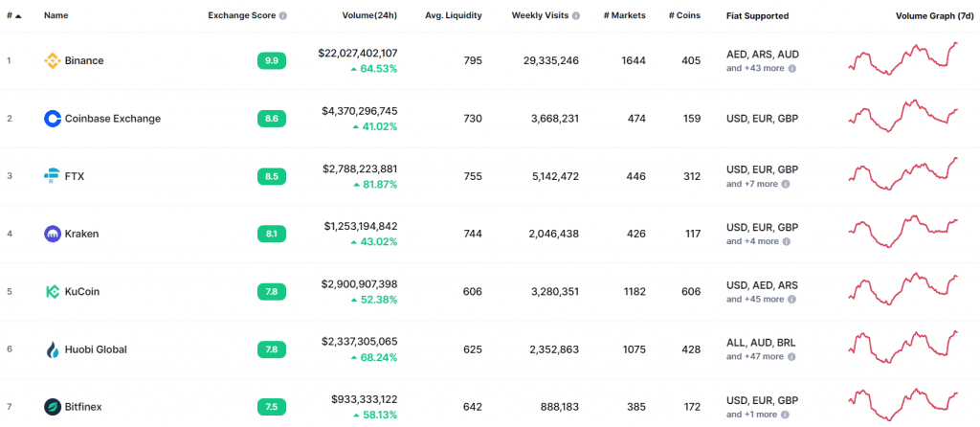Click info icon beside Bitfinex's +1 more
The height and width of the screenshot is (427, 980).
coord(786,415)
